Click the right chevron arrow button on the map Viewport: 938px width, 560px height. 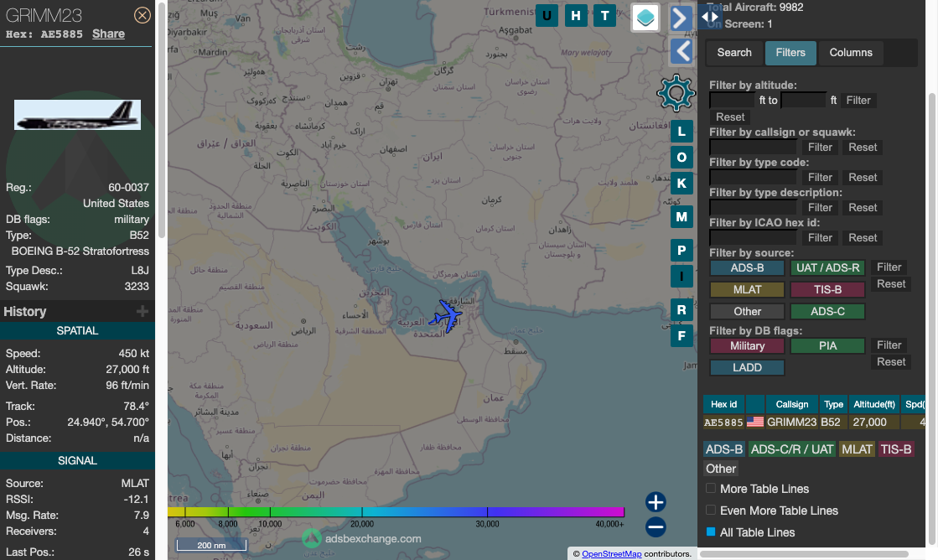[680, 18]
